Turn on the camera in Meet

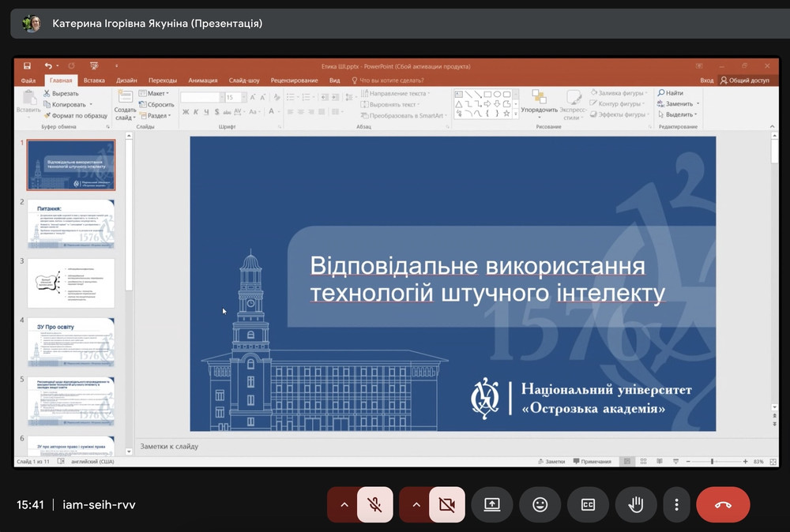[446, 504]
